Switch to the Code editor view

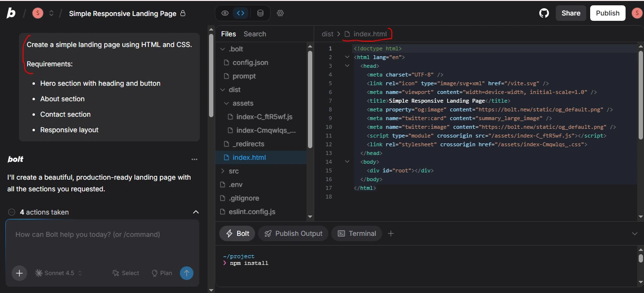pos(241,13)
